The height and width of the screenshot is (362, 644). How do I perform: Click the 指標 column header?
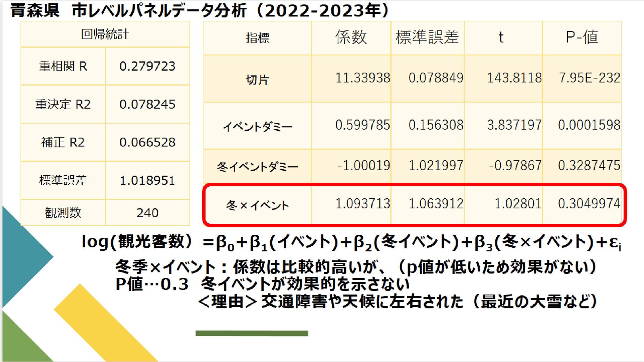[257, 38]
